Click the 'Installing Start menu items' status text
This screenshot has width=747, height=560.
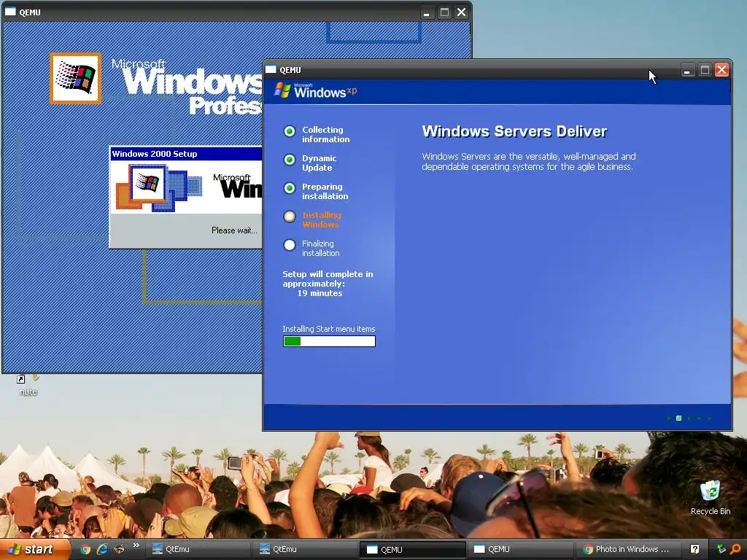pyautogui.click(x=329, y=329)
